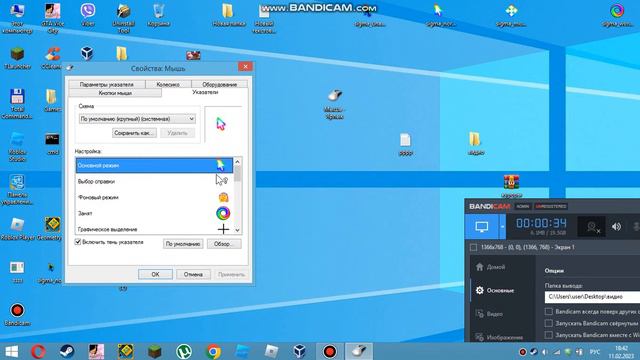Select 'Основной режим' pointer row
The image size is (640, 360).
(x=154, y=165)
